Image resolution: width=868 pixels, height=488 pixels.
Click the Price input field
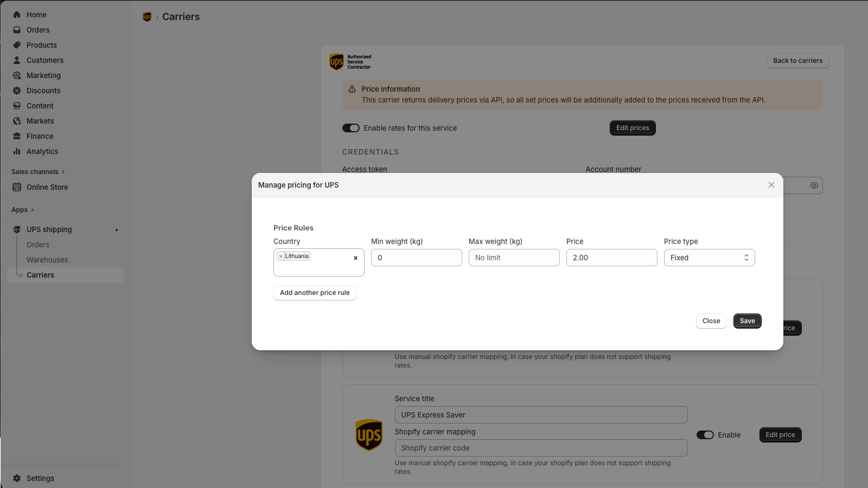[612, 258]
